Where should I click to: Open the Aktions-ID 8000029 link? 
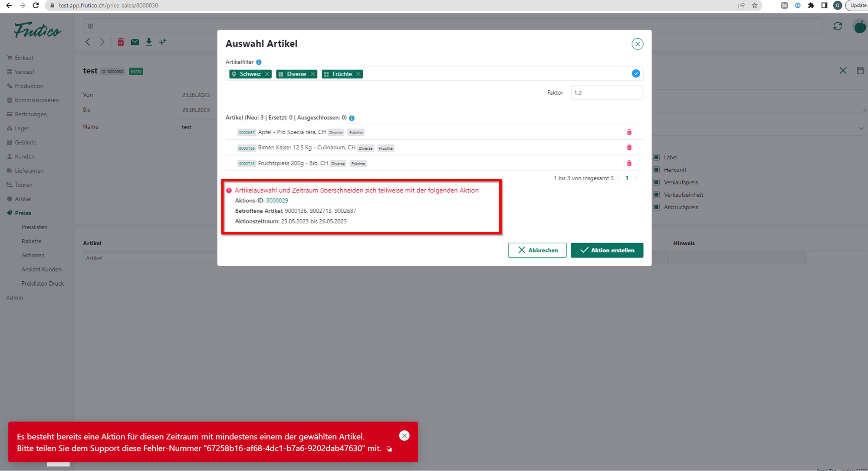[277, 201]
